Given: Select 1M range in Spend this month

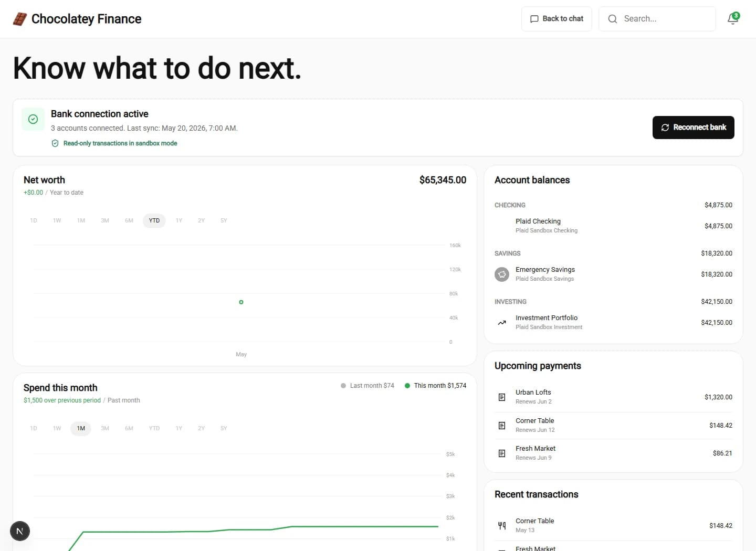Looking at the screenshot, I should (81, 428).
